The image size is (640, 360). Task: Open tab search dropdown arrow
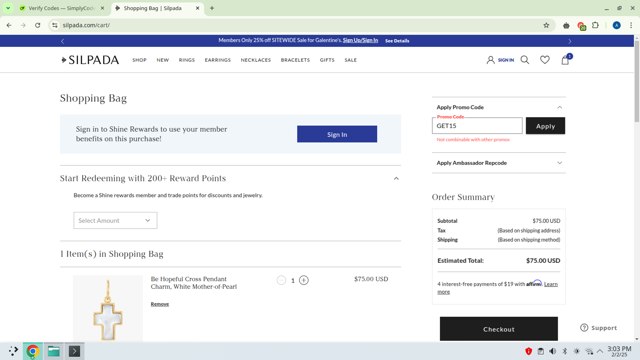tap(8, 8)
